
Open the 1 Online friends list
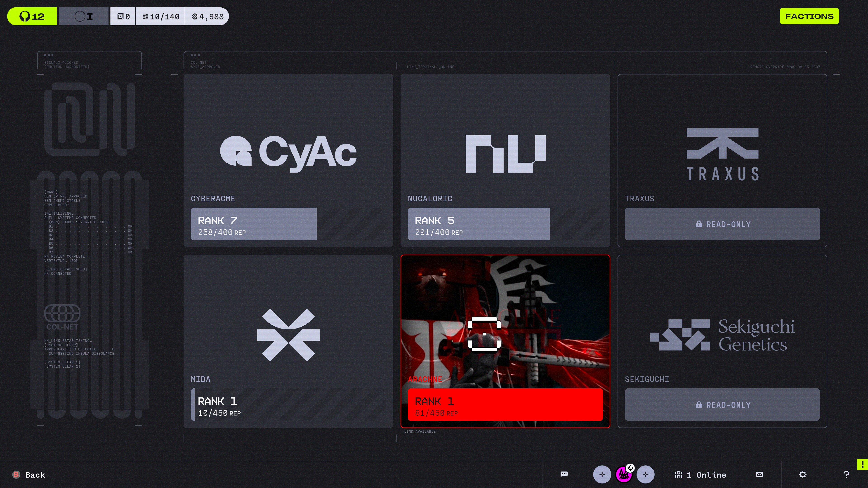[700, 474]
